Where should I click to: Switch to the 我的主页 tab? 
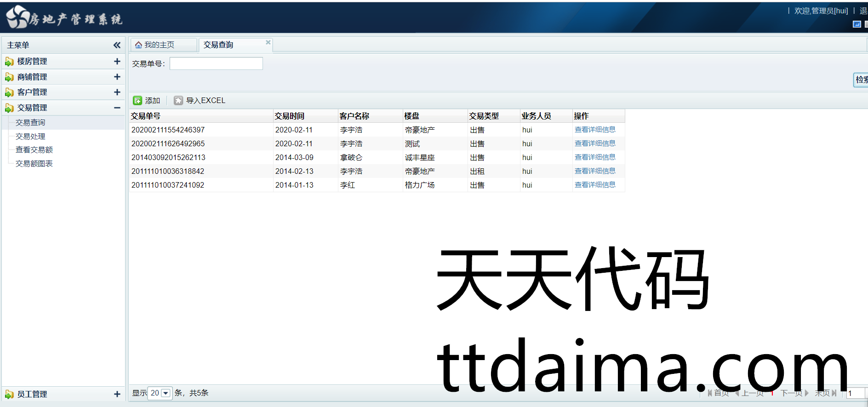(159, 45)
